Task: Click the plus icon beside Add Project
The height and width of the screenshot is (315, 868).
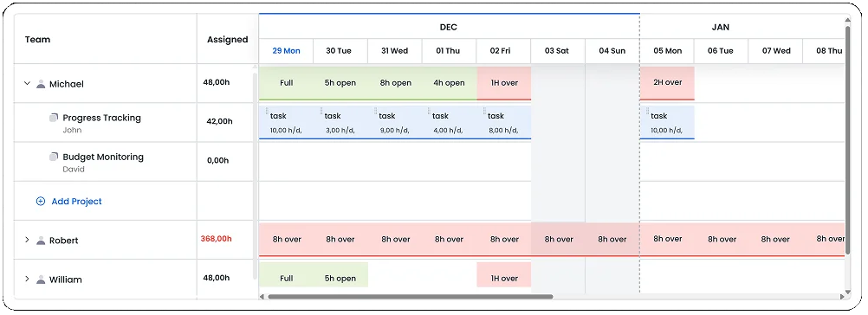Action: point(41,201)
